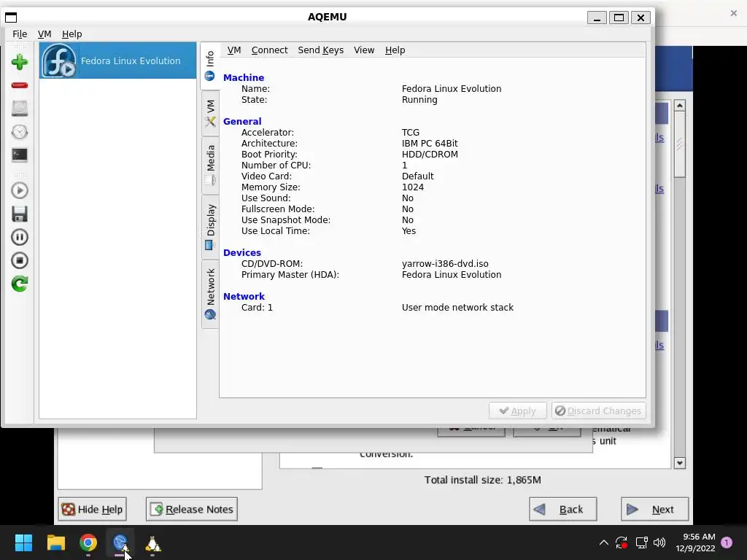Click the red minus delete VM icon
The width and height of the screenshot is (747, 560).
point(20,86)
